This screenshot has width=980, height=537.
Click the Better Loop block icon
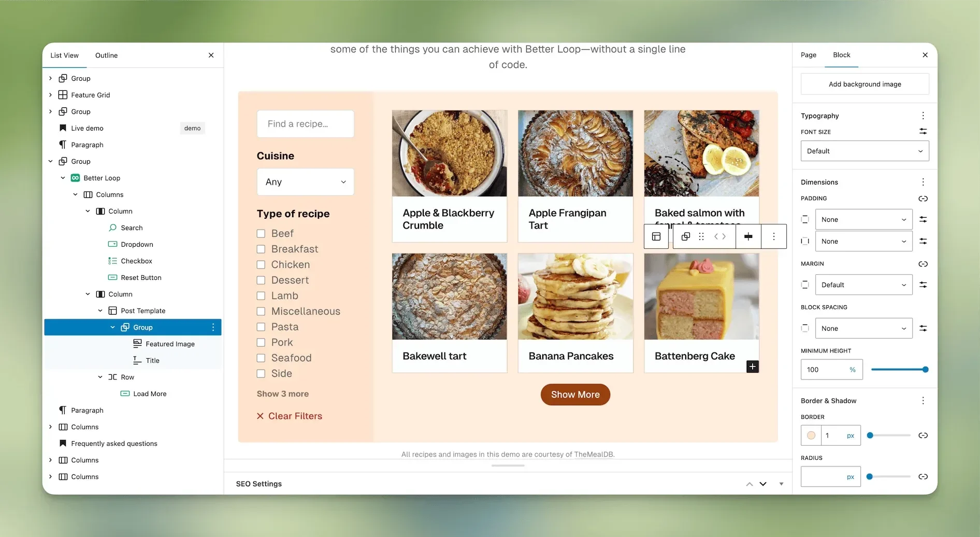pos(75,178)
